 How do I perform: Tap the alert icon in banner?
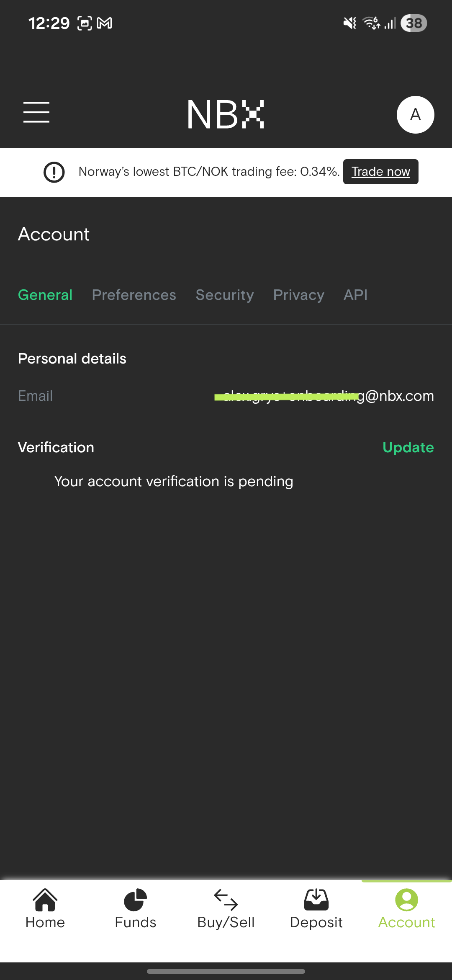click(54, 172)
